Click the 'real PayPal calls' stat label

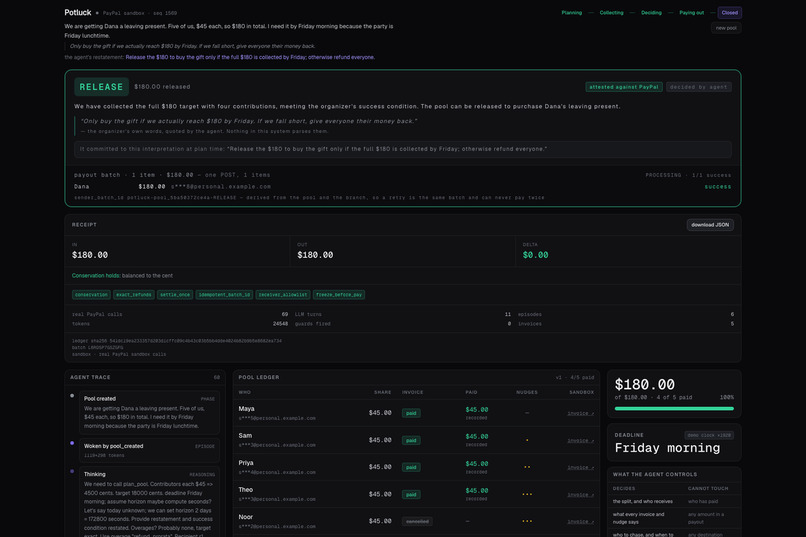[97, 314]
